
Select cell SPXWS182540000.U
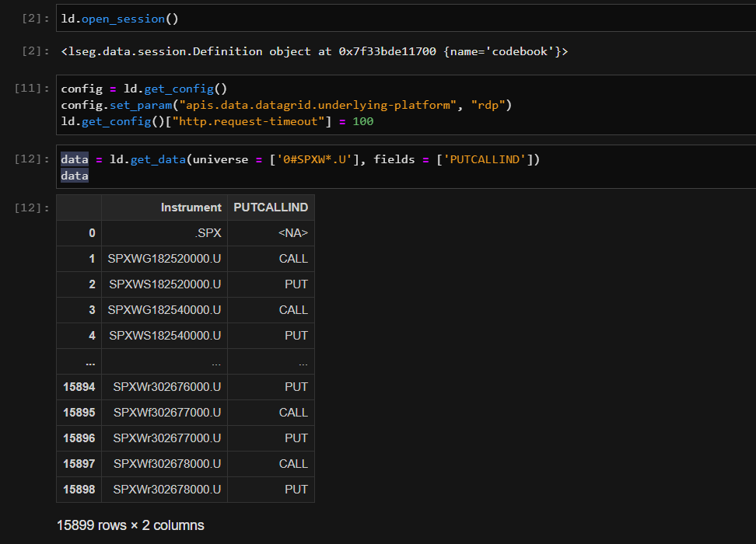pos(164,336)
